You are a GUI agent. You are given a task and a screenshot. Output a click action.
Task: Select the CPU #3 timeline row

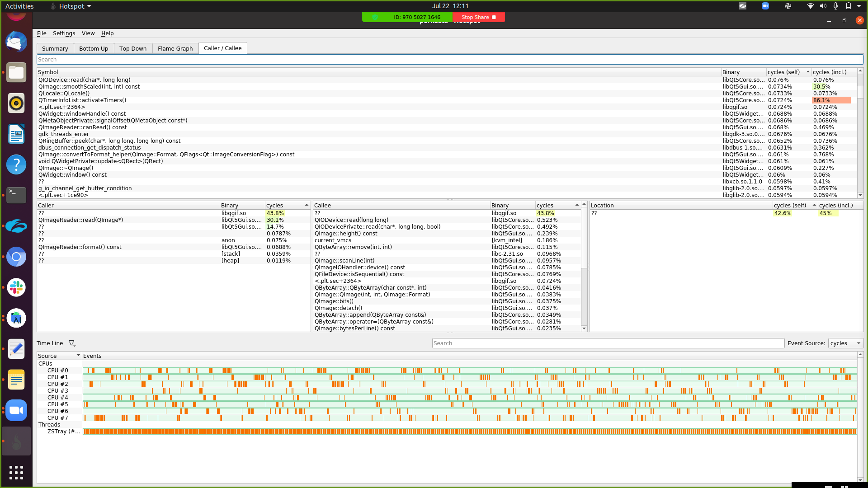click(x=447, y=391)
